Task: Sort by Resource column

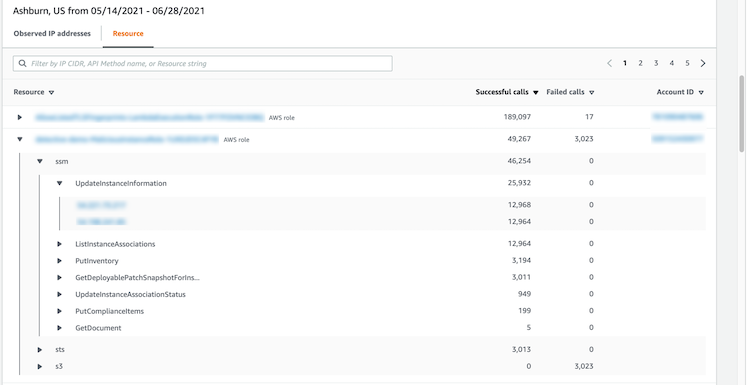Action: click(x=33, y=92)
